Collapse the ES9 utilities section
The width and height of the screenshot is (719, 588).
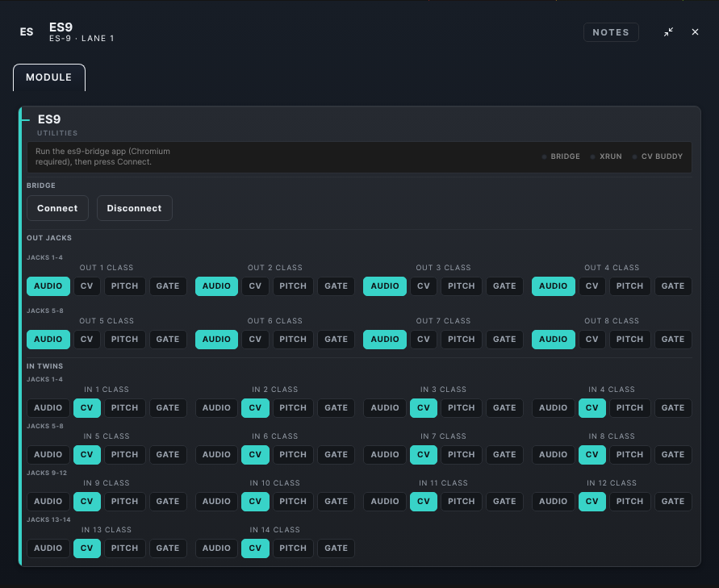click(x=25, y=120)
